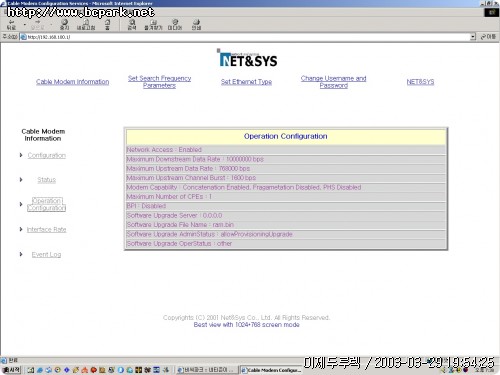Click the arrow bullet beside Configuration
The width and height of the screenshot is (500, 375).
(x=21, y=155)
